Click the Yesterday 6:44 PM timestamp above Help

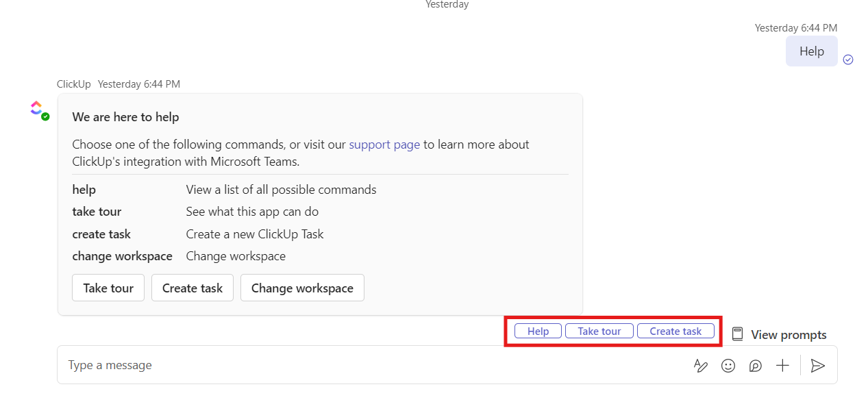click(796, 28)
